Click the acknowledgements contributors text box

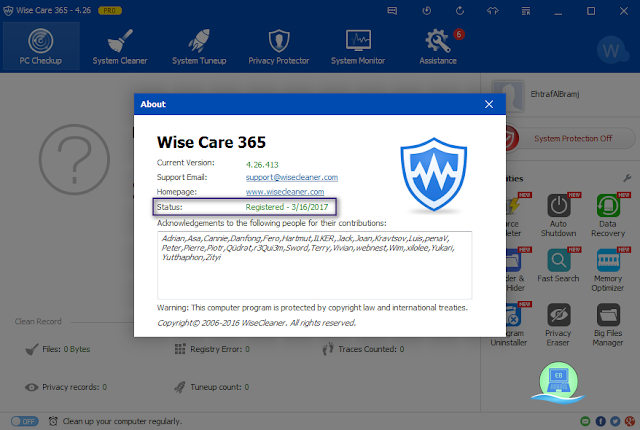click(314, 265)
